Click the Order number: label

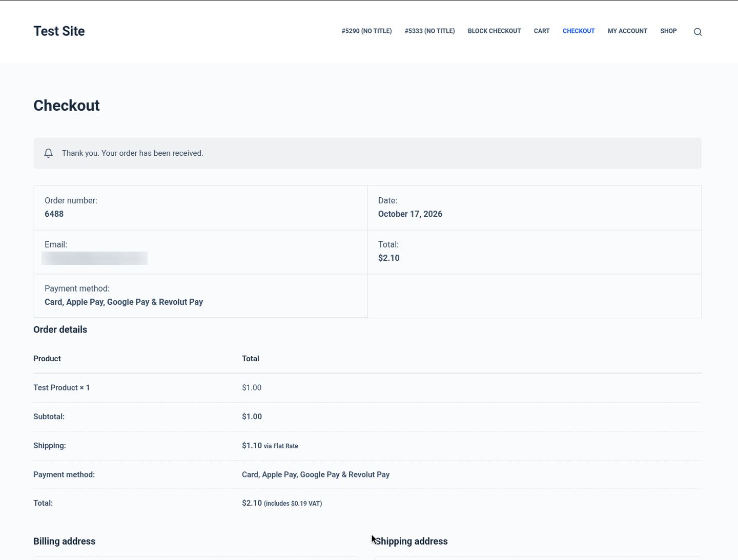pos(71,201)
